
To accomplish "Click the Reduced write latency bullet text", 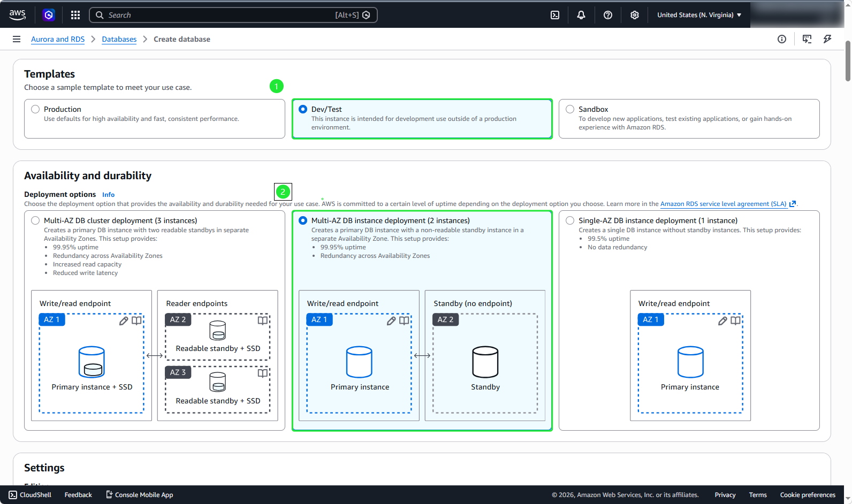I will (85, 273).
